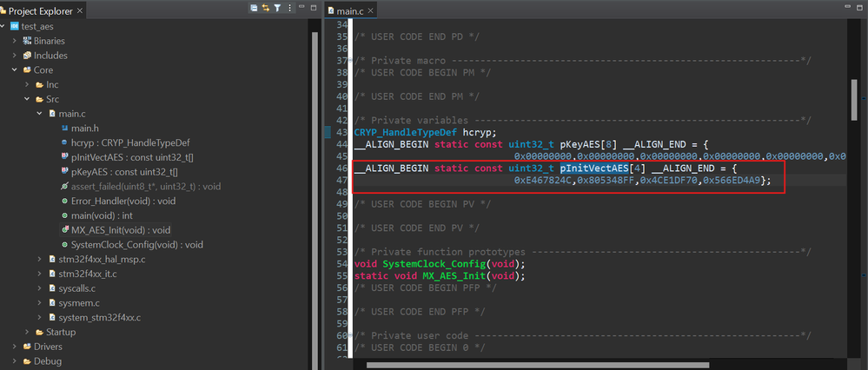
Task: Expand the Binaries node
Action: click(x=15, y=41)
